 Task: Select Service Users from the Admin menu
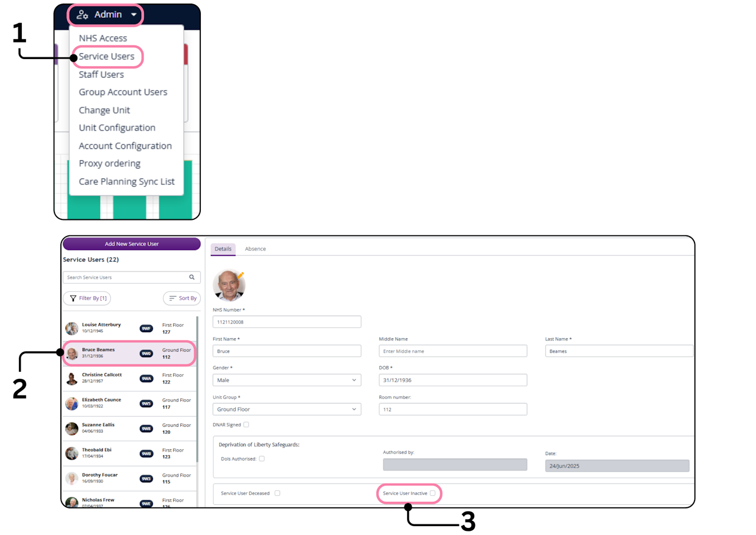[x=107, y=57]
